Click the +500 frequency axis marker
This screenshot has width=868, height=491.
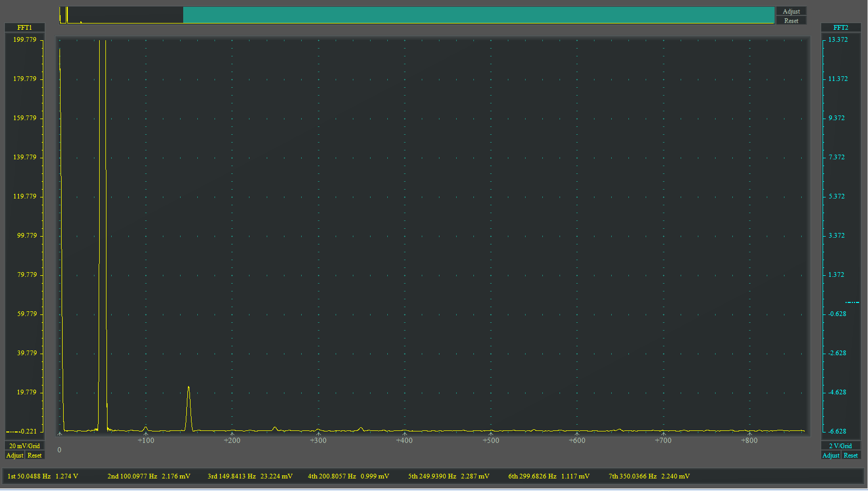pyautogui.click(x=491, y=440)
